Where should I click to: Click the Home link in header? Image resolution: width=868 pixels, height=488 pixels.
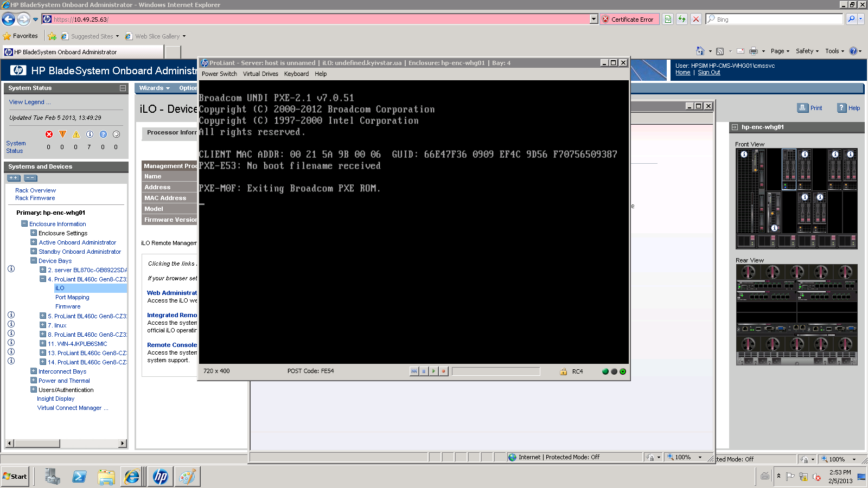(x=682, y=73)
